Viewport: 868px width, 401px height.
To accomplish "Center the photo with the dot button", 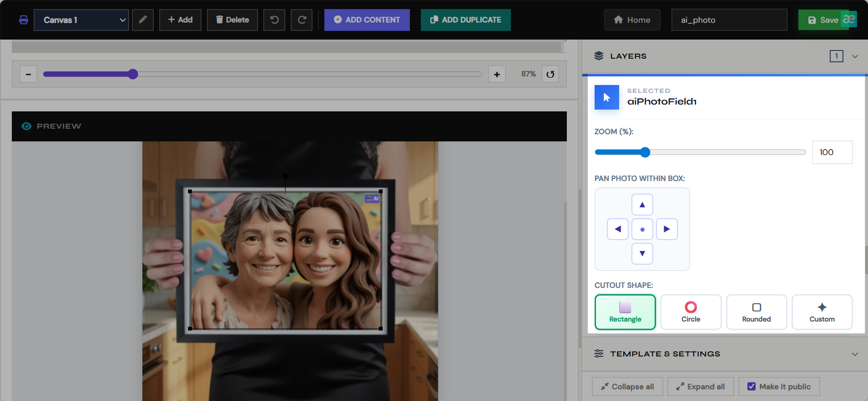I will (642, 229).
